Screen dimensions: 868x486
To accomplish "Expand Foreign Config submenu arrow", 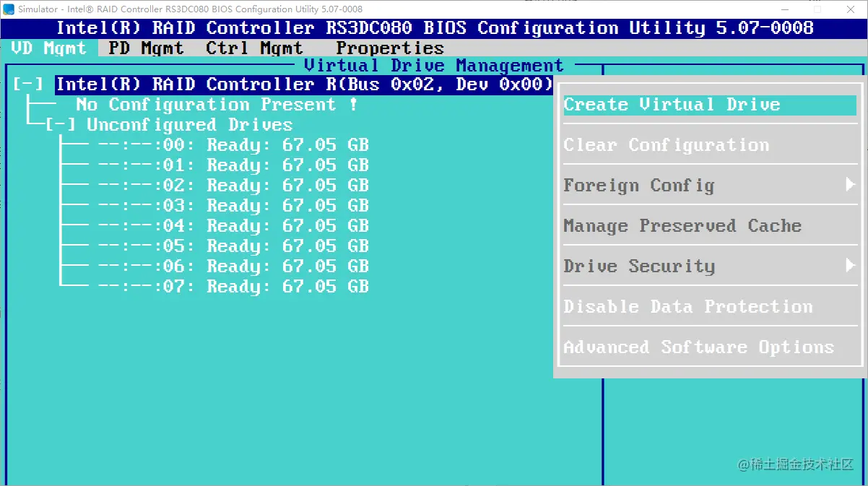I will click(x=850, y=185).
